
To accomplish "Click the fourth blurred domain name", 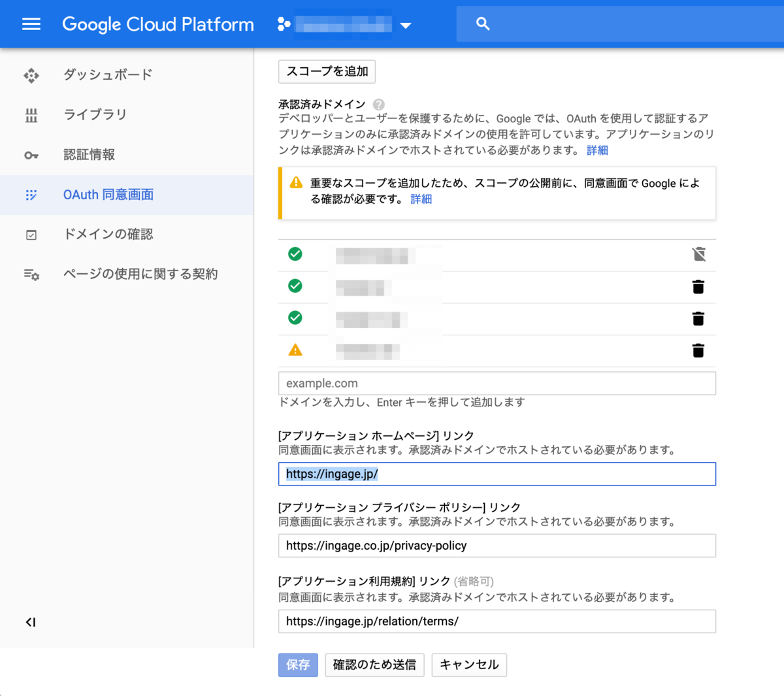I will [x=368, y=351].
